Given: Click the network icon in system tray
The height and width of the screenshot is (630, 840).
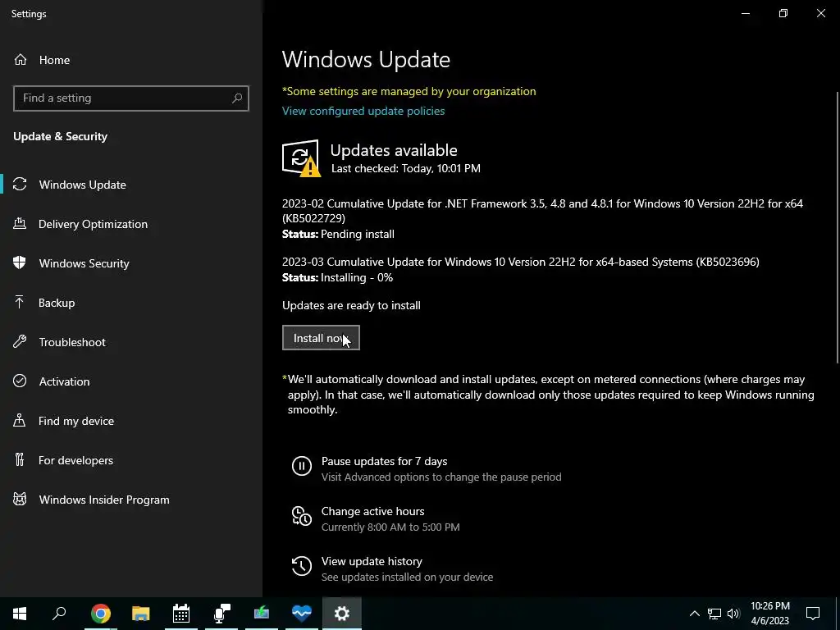Looking at the screenshot, I should 714,614.
